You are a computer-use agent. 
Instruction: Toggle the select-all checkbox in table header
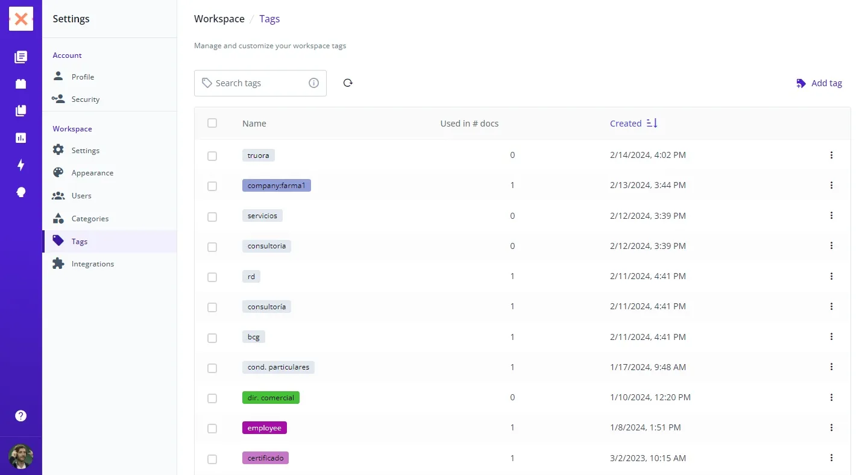(212, 123)
